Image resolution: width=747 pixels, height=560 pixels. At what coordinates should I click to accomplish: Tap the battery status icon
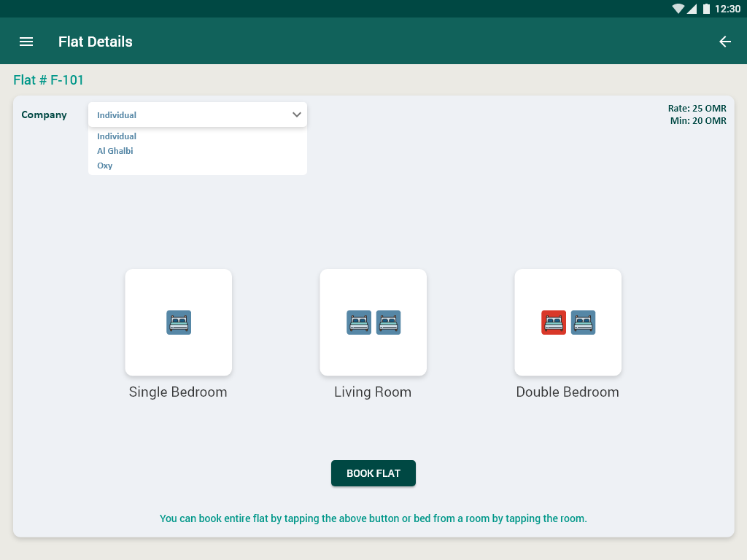point(706,9)
